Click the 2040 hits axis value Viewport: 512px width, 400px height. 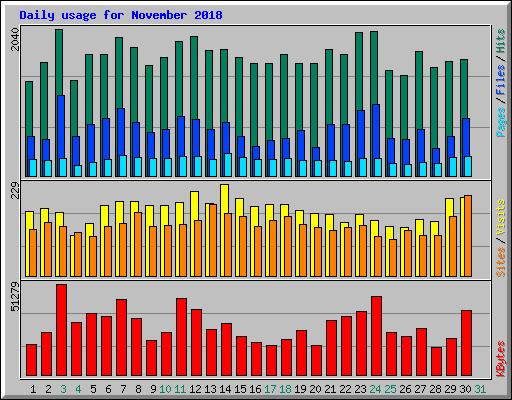[x=15, y=40]
